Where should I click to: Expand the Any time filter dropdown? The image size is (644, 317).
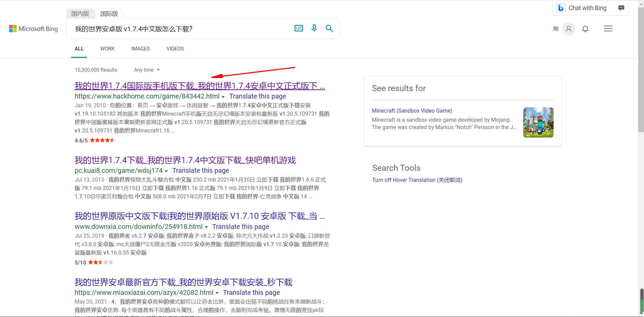pos(147,70)
